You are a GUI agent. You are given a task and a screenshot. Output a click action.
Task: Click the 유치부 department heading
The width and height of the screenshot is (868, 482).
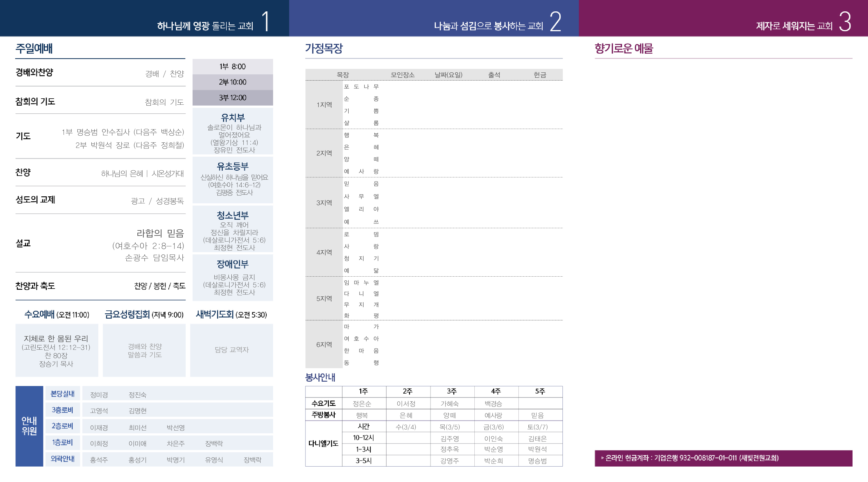point(233,118)
